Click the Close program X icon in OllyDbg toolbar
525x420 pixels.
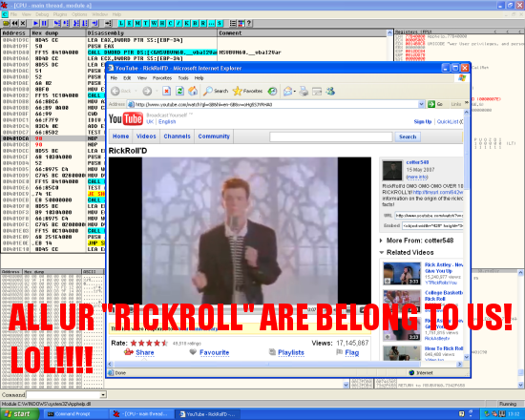point(23,23)
